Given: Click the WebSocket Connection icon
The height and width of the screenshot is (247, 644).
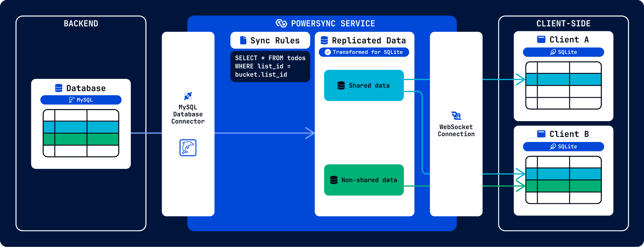Looking at the screenshot, I should [456, 116].
